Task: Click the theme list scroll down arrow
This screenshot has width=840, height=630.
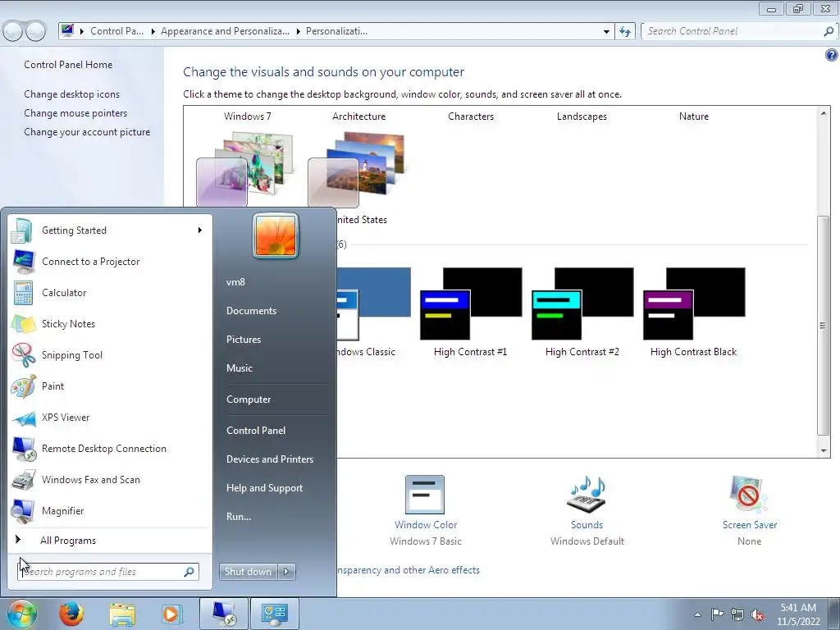Action: coord(824,451)
